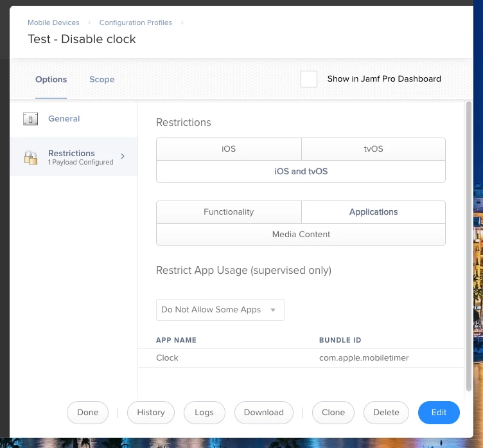Screen dimensions: 483x448
Task: Switch to the Options tab
Action: [x=51, y=80]
